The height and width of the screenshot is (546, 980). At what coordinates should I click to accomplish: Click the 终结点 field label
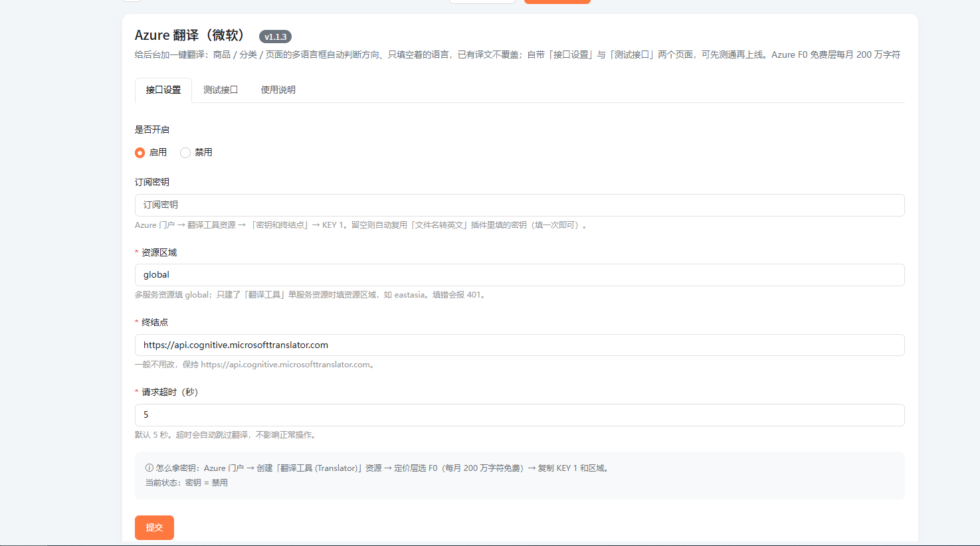(155, 322)
